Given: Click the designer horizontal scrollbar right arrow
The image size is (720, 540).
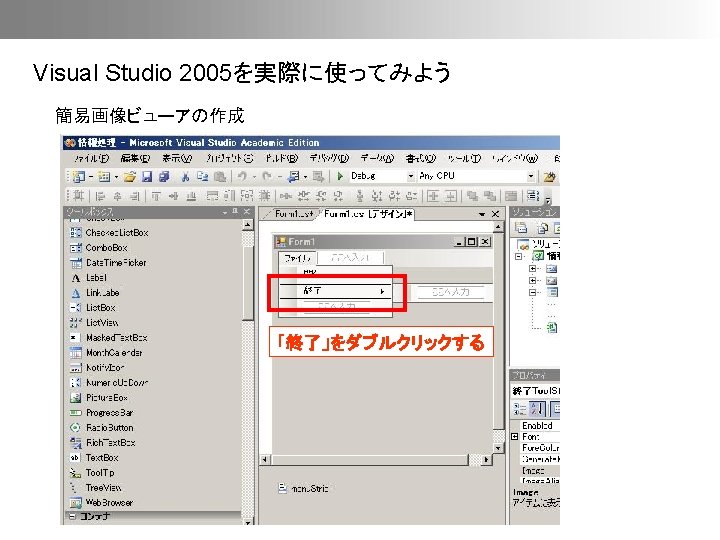Looking at the screenshot, I should click(486, 459).
